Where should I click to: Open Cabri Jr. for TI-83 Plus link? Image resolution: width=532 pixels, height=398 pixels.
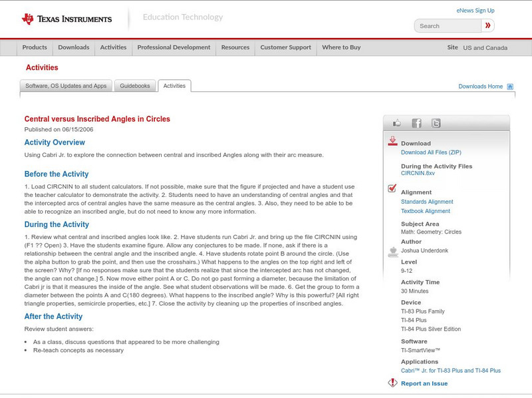coord(451,371)
